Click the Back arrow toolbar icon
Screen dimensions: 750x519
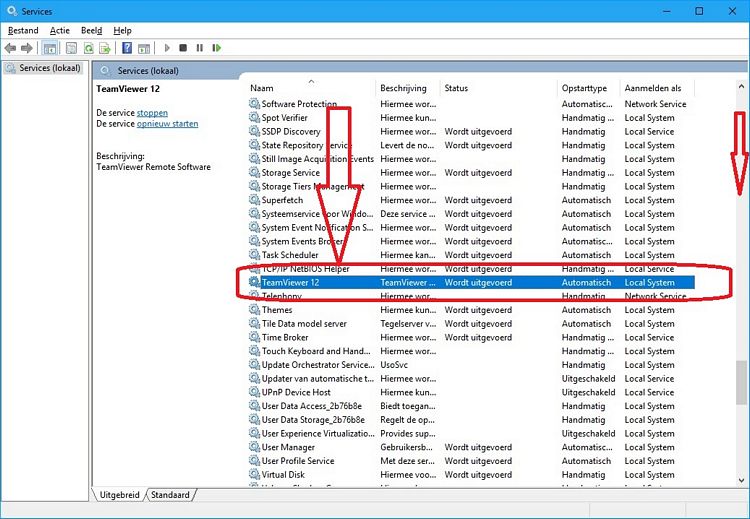click(10, 48)
